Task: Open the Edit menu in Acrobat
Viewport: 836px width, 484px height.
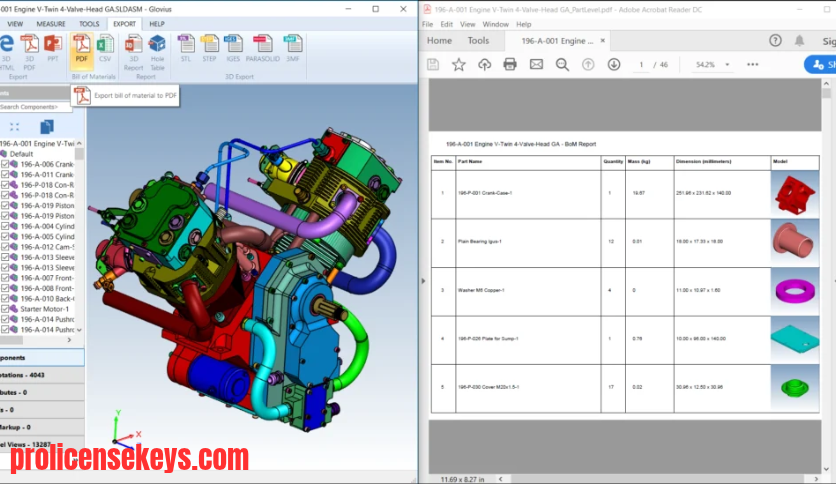Action: point(446,25)
